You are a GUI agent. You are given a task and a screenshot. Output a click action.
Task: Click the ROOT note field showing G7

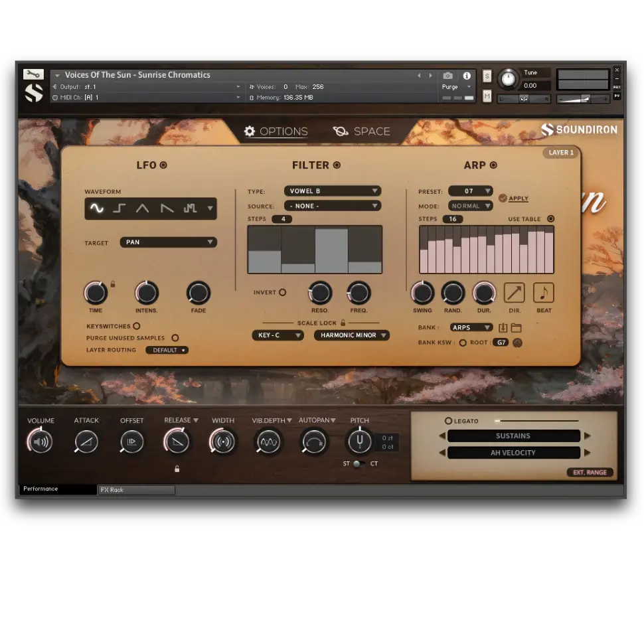501,343
